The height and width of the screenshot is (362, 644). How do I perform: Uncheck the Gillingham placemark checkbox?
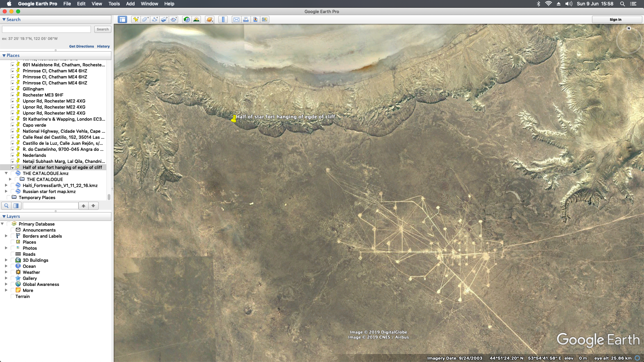[x=13, y=89]
